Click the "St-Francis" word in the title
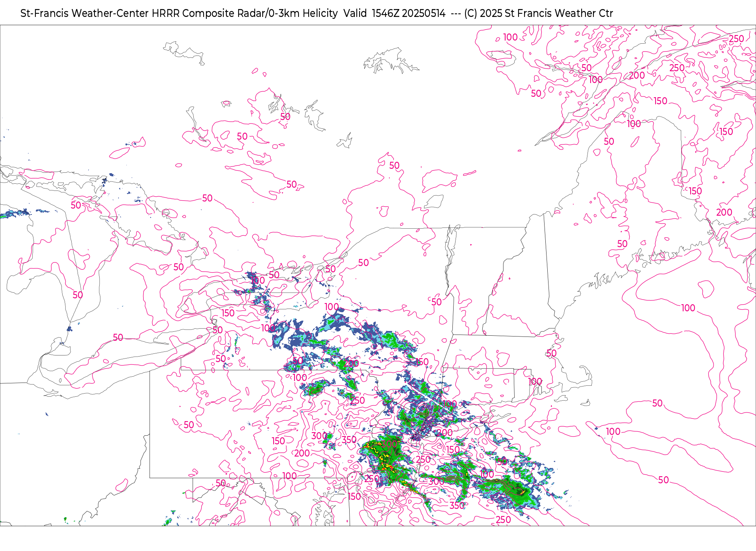Screen dimensions: 756x551 pos(44,13)
